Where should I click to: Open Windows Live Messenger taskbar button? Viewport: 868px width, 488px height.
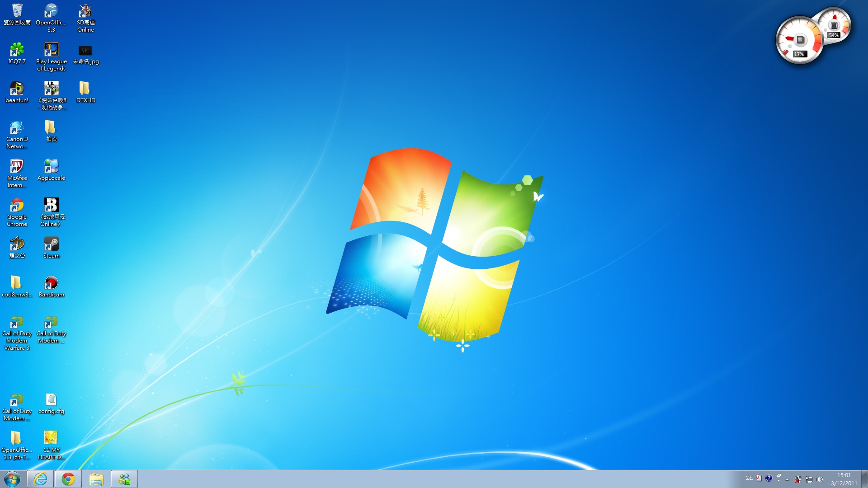(124, 479)
